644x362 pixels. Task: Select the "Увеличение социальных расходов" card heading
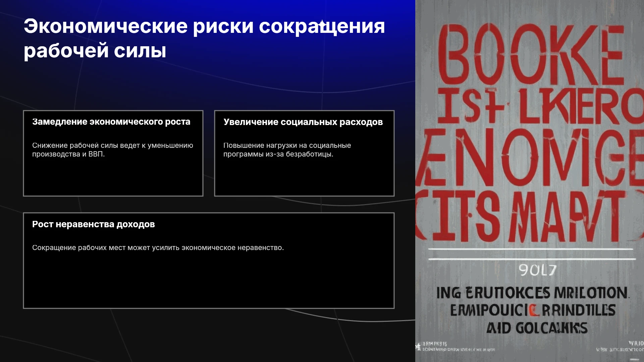pos(303,122)
